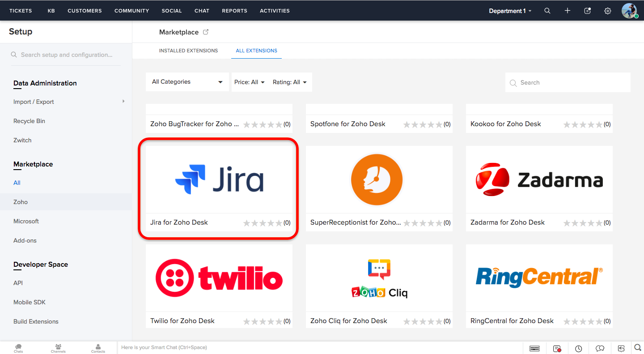This screenshot has width=644, height=354.
Task: Click the star rating of Jira extension
Action: tap(263, 223)
